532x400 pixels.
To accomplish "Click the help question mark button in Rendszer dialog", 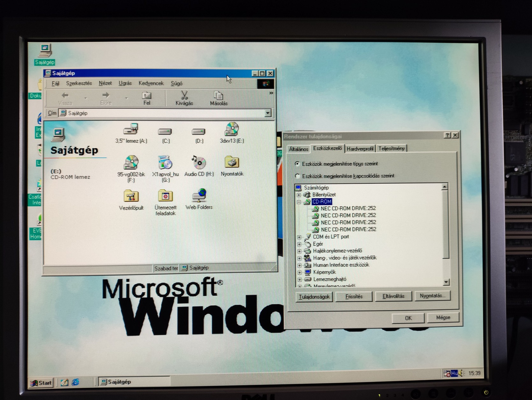I will 447,135.
